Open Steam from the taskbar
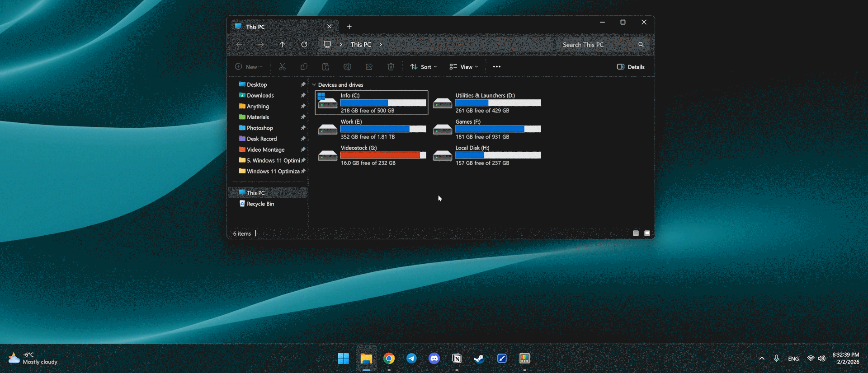Image resolution: width=868 pixels, height=373 pixels. tap(479, 359)
